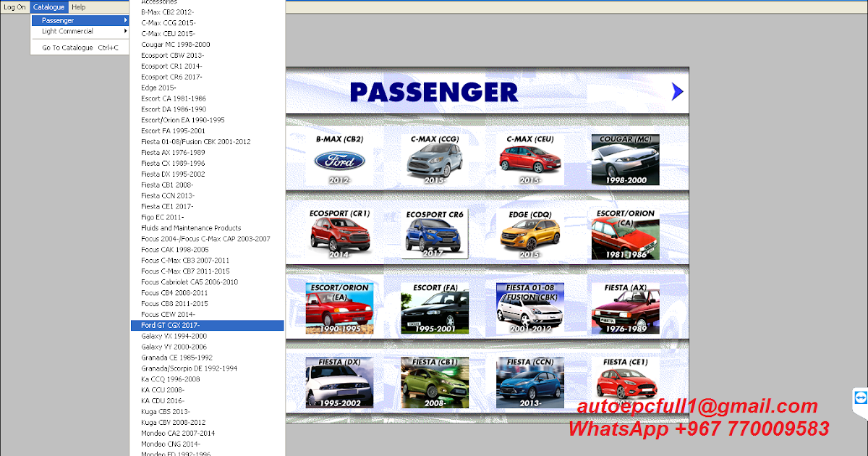The image size is (868, 456).
Task: Open the Ecosport (CR1) 2014 tile
Action: [x=339, y=234]
